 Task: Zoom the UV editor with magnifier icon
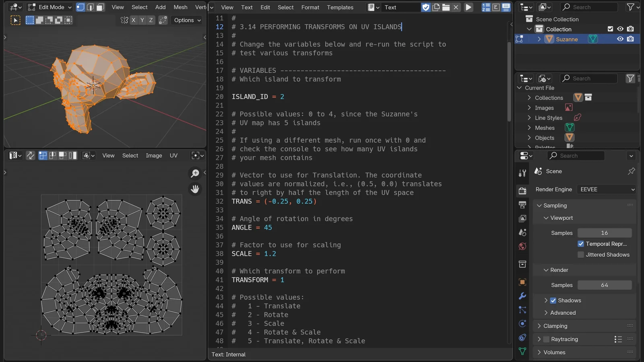tap(195, 173)
